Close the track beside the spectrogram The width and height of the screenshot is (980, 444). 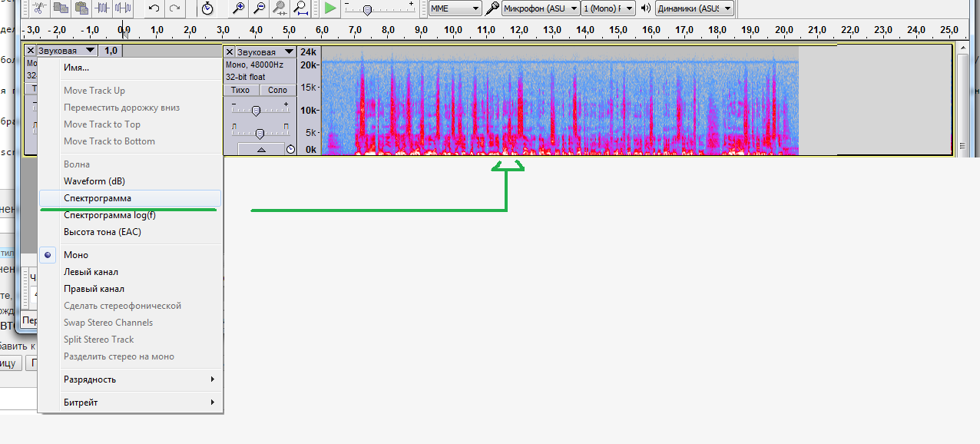tap(230, 51)
